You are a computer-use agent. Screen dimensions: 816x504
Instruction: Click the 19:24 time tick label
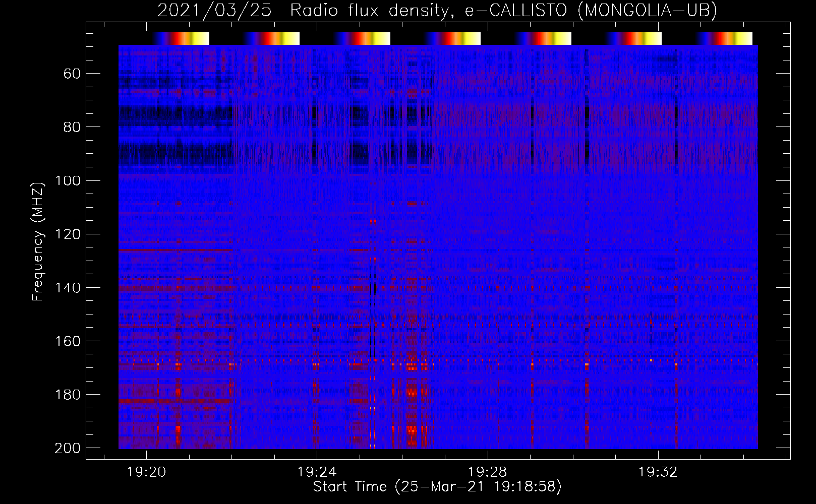(x=317, y=472)
